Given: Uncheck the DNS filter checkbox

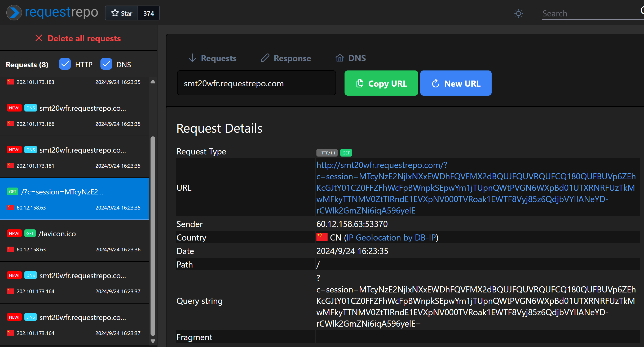Looking at the screenshot, I should 106,64.
